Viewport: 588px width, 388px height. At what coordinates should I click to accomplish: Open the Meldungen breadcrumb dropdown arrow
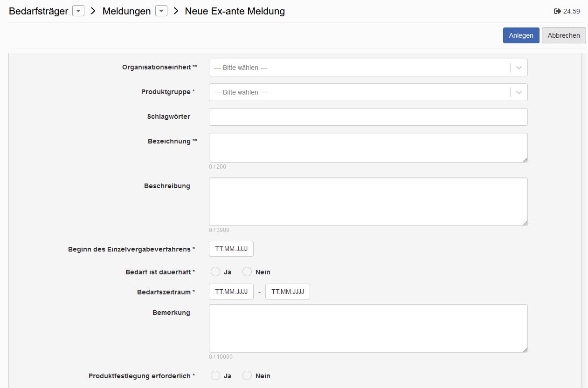pyautogui.click(x=161, y=11)
